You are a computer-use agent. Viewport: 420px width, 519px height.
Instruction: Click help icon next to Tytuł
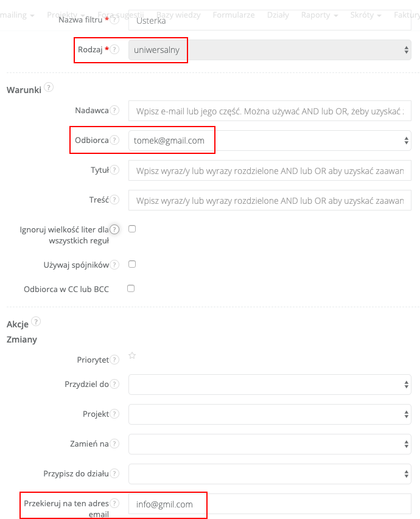(x=115, y=170)
